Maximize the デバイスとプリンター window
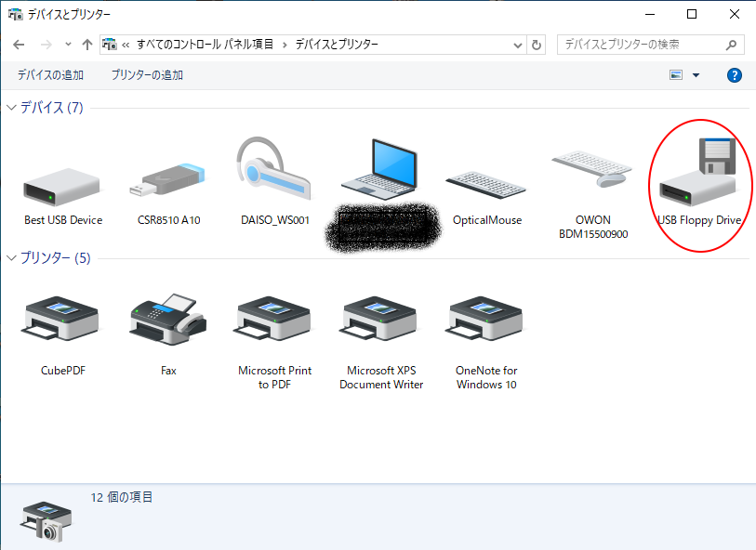The width and height of the screenshot is (756, 550). (x=692, y=14)
